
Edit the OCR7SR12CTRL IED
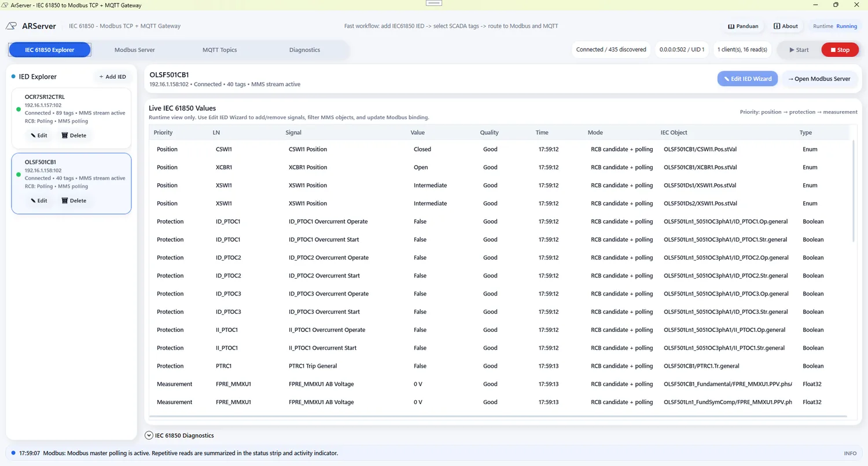tap(39, 135)
